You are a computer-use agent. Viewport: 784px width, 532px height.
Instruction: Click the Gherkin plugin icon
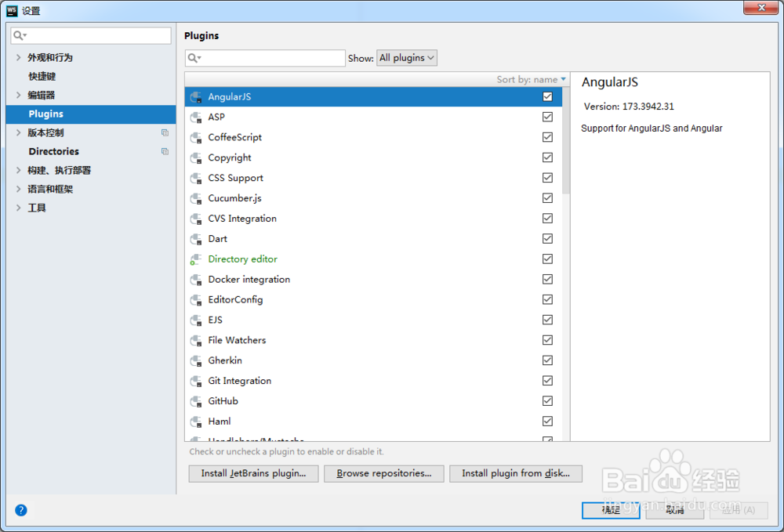point(196,360)
